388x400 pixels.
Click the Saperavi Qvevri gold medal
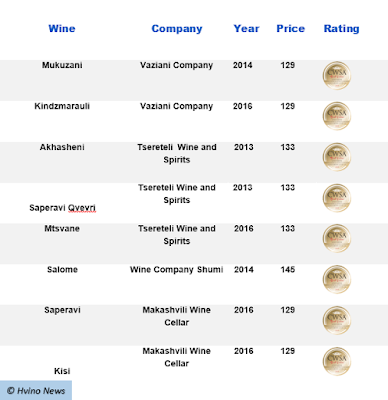coord(337,198)
